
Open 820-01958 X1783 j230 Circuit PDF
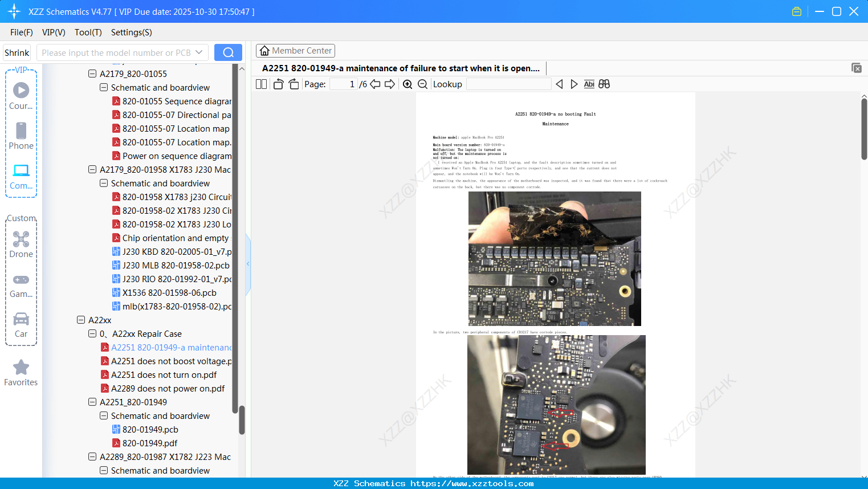point(172,197)
